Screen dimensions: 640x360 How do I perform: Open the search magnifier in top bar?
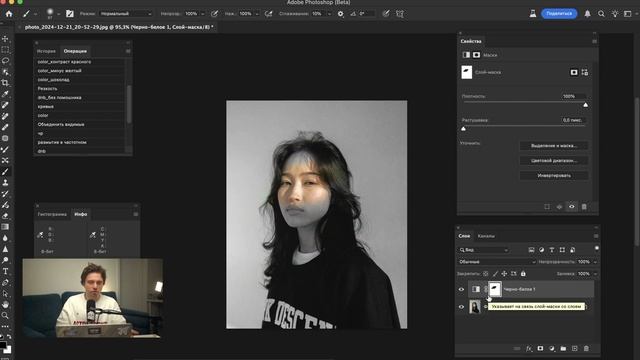pyautogui.click(x=601, y=13)
